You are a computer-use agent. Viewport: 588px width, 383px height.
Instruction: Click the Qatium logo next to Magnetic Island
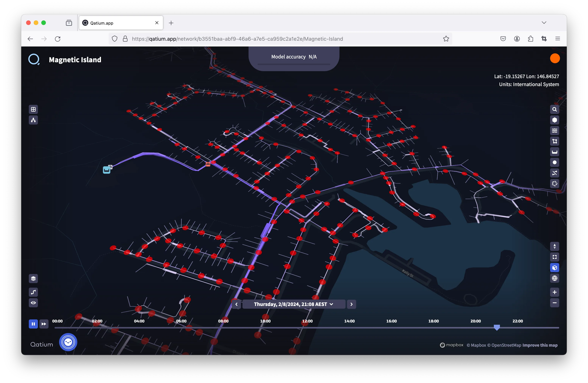coord(34,59)
